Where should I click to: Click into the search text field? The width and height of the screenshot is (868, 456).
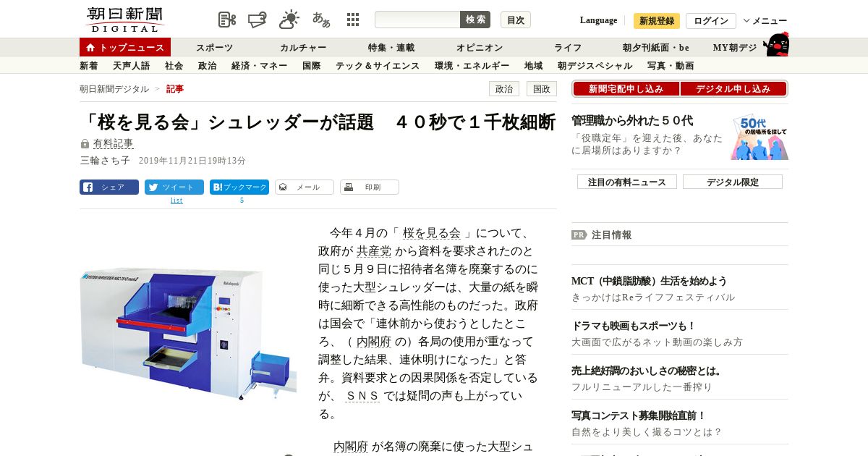point(417,20)
